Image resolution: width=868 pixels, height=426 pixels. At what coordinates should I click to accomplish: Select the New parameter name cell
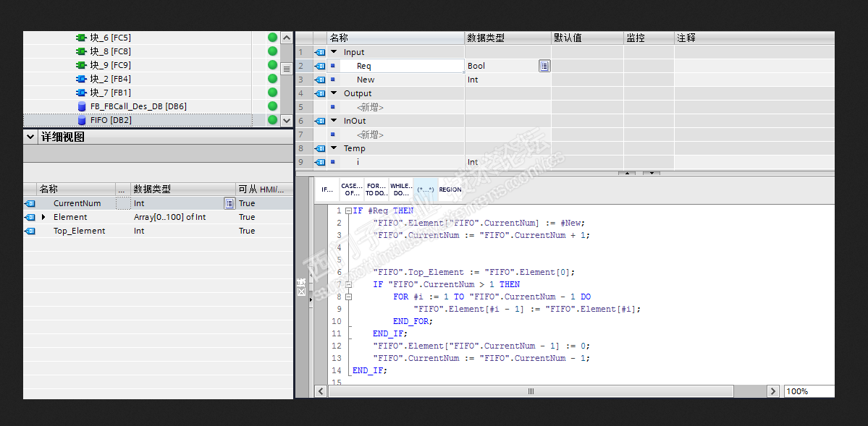coord(402,80)
